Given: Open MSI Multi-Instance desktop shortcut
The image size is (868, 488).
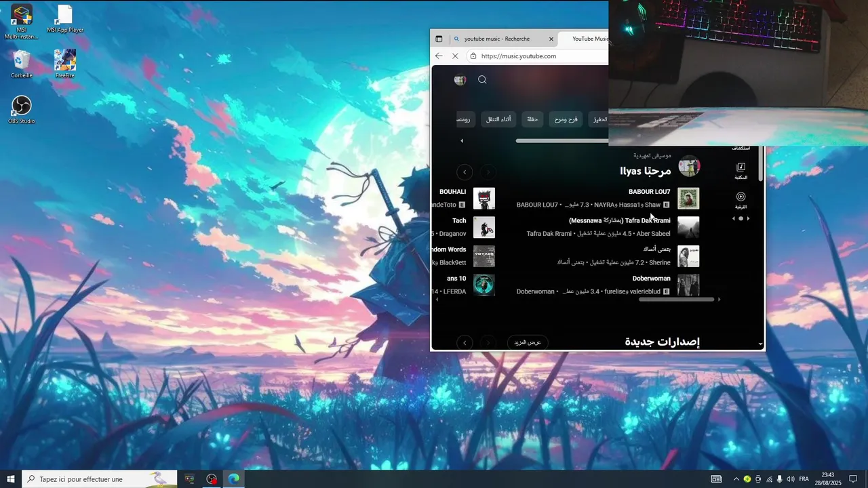Looking at the screenshot, I should [x=22, y=22].
